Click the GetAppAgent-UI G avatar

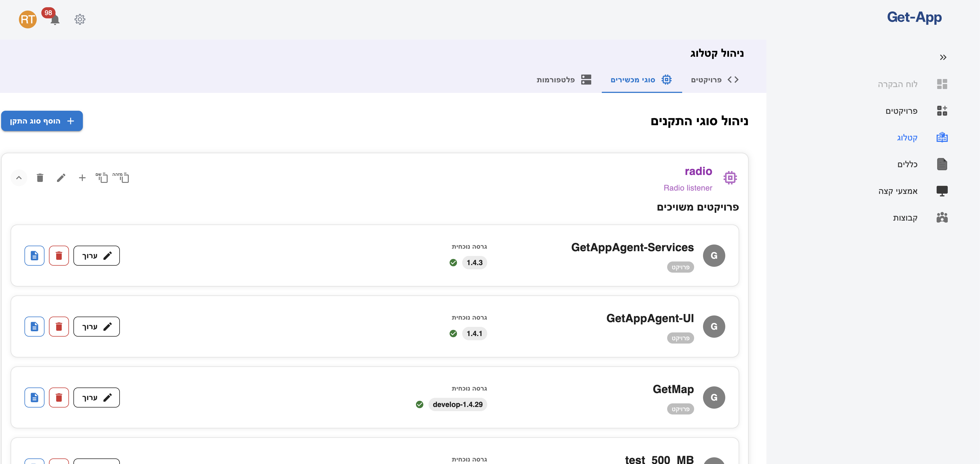click(714, 327)
